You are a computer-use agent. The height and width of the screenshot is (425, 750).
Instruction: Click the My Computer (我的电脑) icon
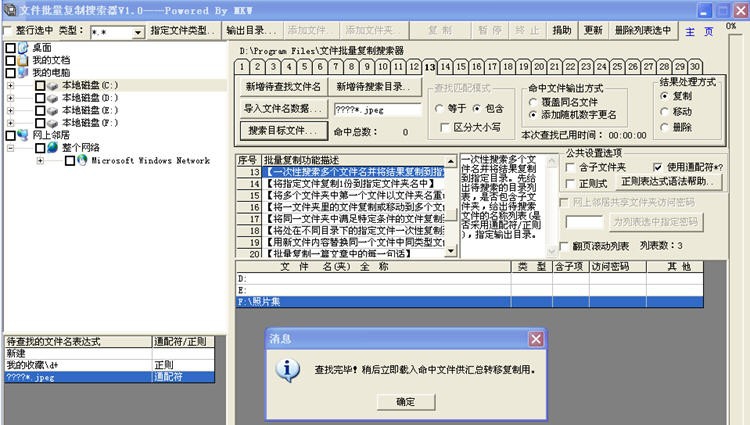[x=24, y=73]
